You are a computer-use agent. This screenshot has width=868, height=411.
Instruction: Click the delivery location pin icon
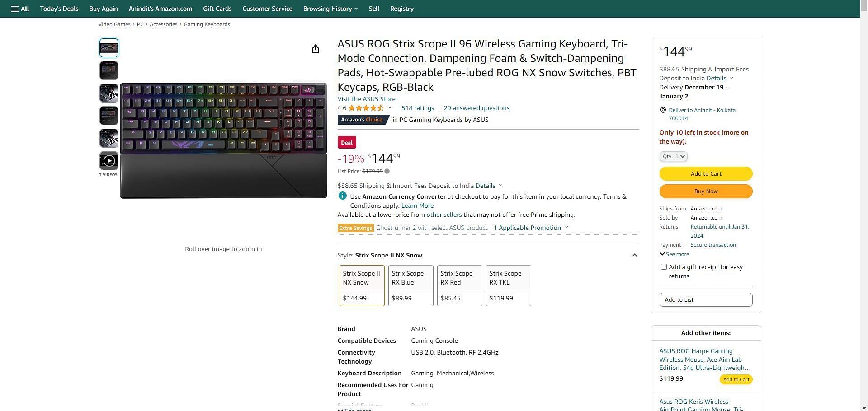click(663, 110)
